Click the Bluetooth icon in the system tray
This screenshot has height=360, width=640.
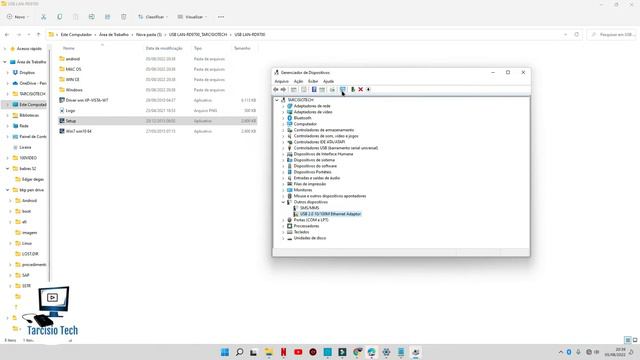coord(569,352)
